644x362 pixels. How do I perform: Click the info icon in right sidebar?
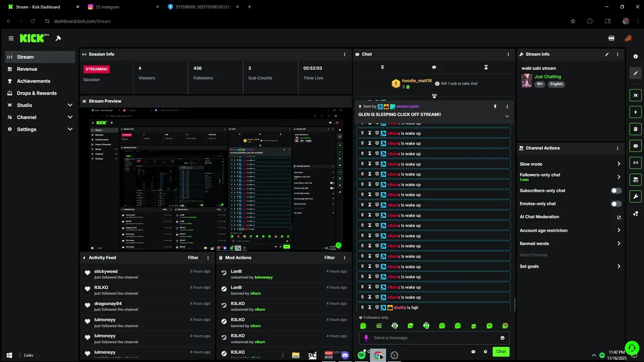(x=636, y=56)
